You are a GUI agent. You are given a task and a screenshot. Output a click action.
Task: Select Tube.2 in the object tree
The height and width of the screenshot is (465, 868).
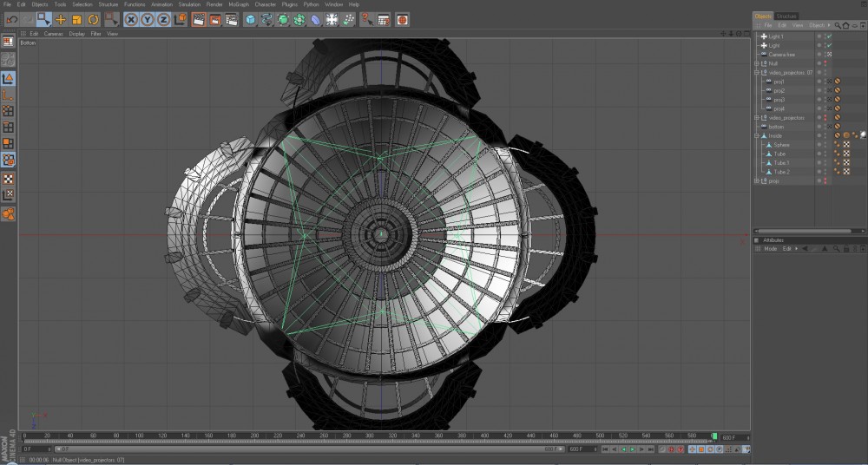(x=782, y=172)
